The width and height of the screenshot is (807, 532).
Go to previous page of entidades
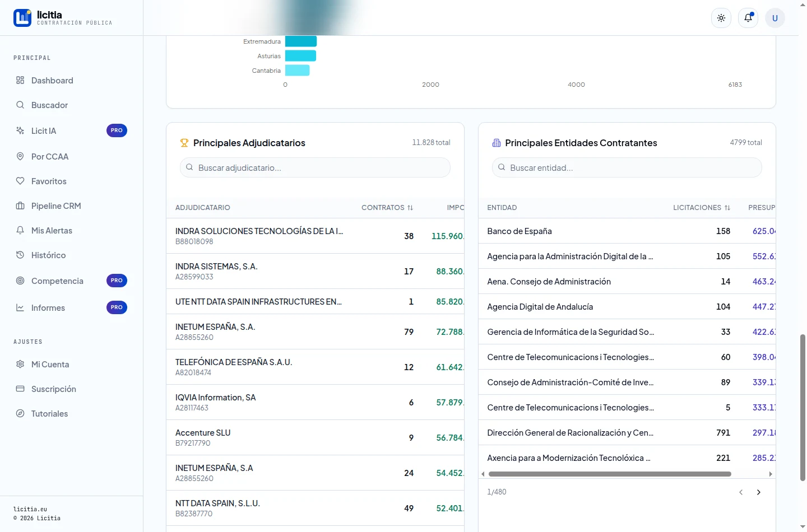pyautogui.click(x=741, y=492)
